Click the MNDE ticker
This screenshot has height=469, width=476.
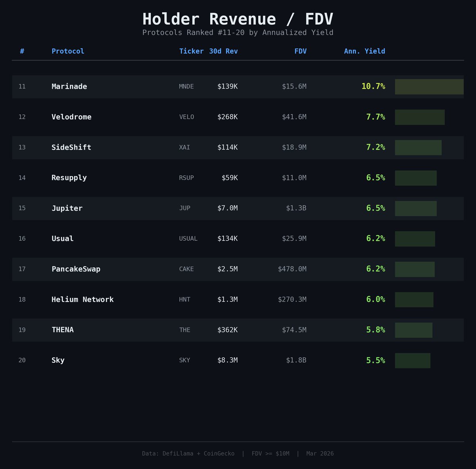tap(186, 86)
